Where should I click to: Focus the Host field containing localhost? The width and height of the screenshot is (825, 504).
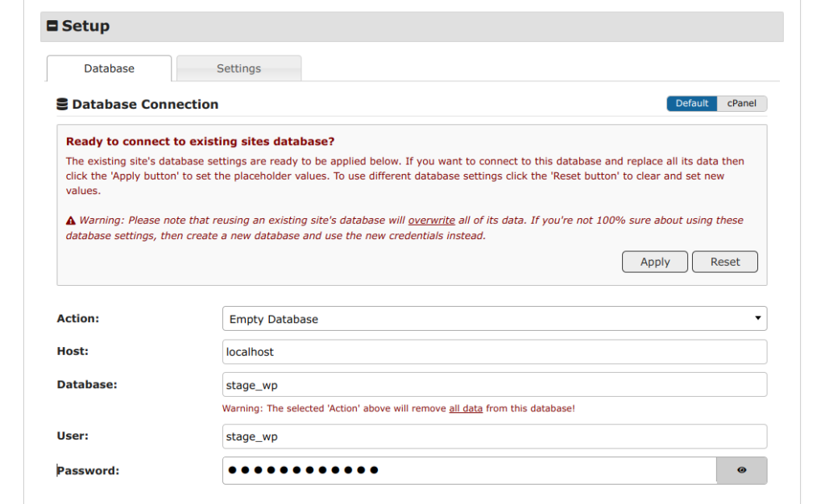494,352
